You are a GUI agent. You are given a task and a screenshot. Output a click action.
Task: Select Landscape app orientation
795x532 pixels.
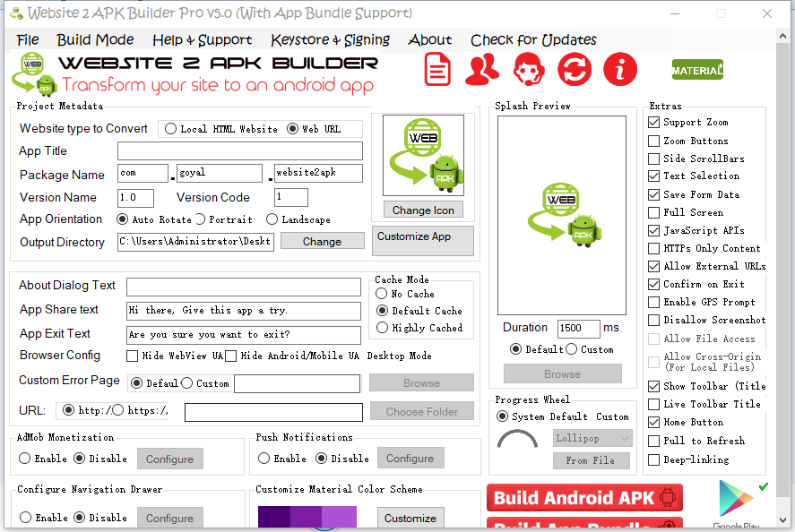272,219
